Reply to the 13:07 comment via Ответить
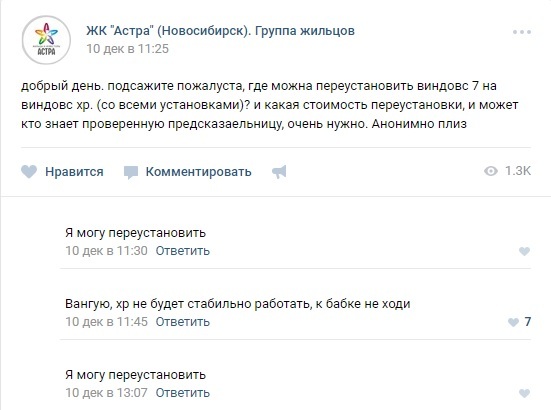Screen dimensions: 551x410 pos(182,393)
